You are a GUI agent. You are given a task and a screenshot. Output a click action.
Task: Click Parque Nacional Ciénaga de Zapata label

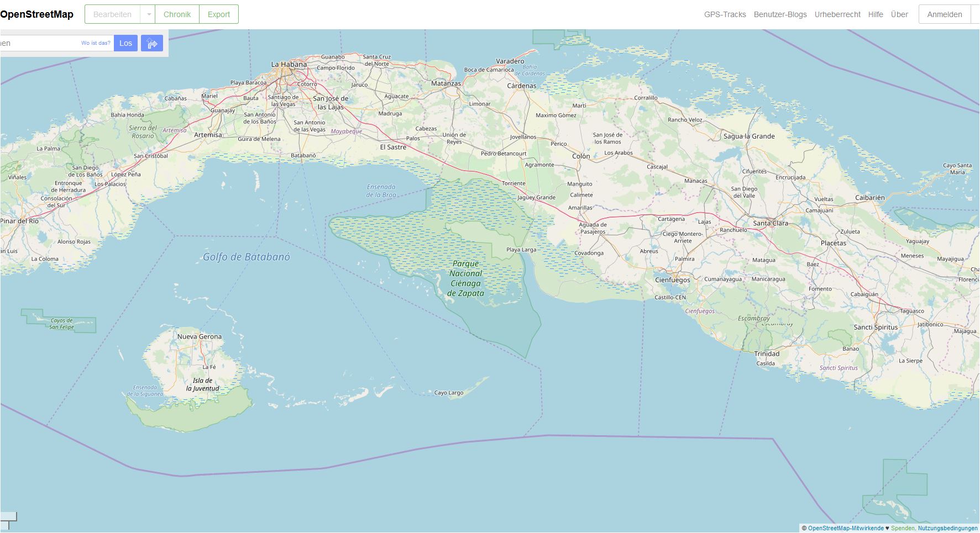click(465, 278)
